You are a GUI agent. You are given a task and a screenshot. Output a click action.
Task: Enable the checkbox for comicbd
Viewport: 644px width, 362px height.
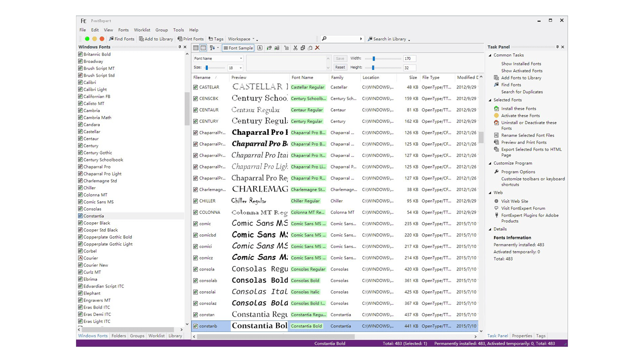click(195, 235)
